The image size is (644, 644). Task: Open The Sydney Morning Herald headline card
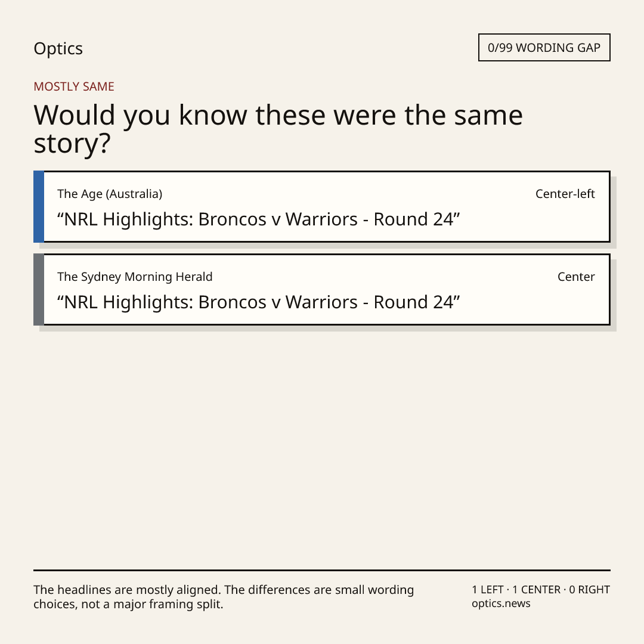coord(322,290)
